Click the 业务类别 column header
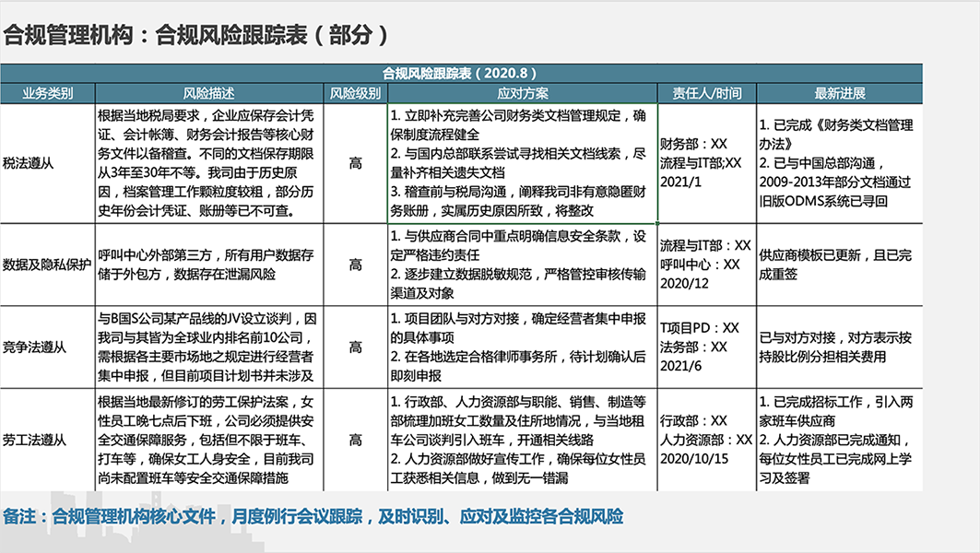980x553 pixels. click(x=48, y=93)
